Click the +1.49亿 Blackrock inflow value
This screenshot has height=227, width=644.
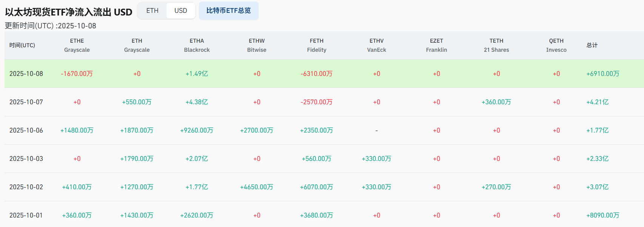click(197, 74)
